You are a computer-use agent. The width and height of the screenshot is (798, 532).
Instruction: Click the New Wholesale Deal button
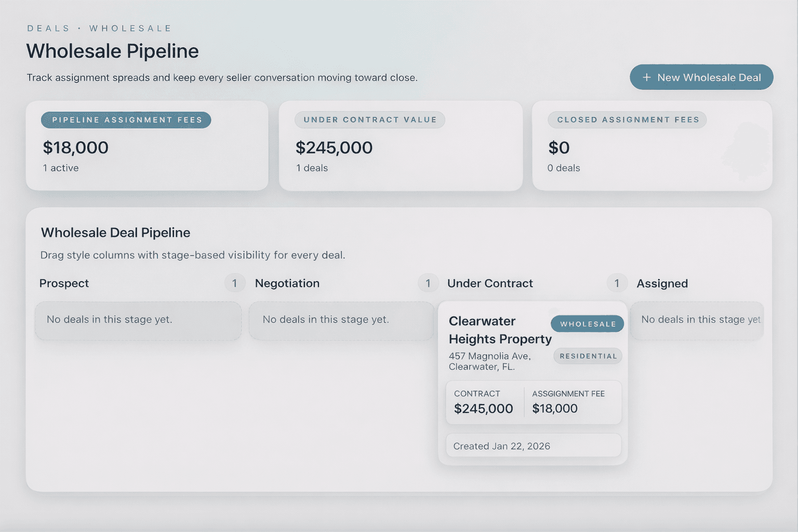click(x=701, y=77)
